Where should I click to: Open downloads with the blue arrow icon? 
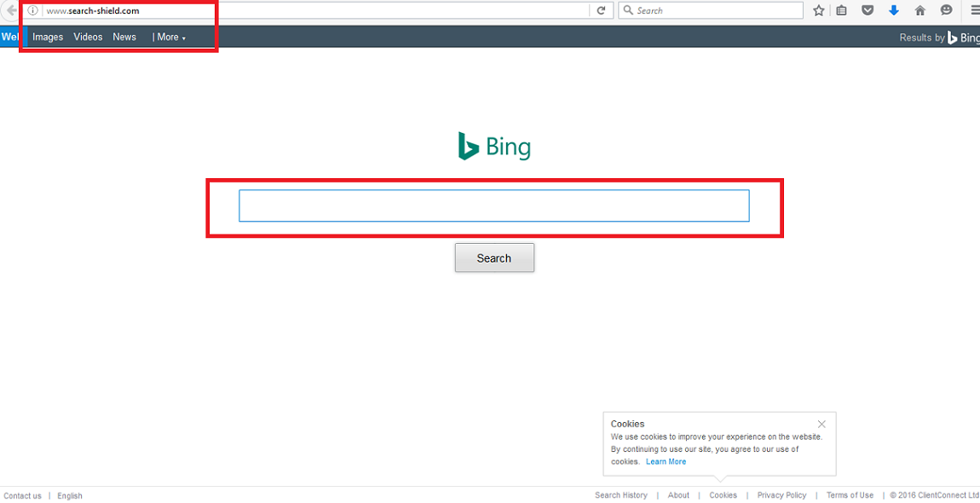point(894,11)
